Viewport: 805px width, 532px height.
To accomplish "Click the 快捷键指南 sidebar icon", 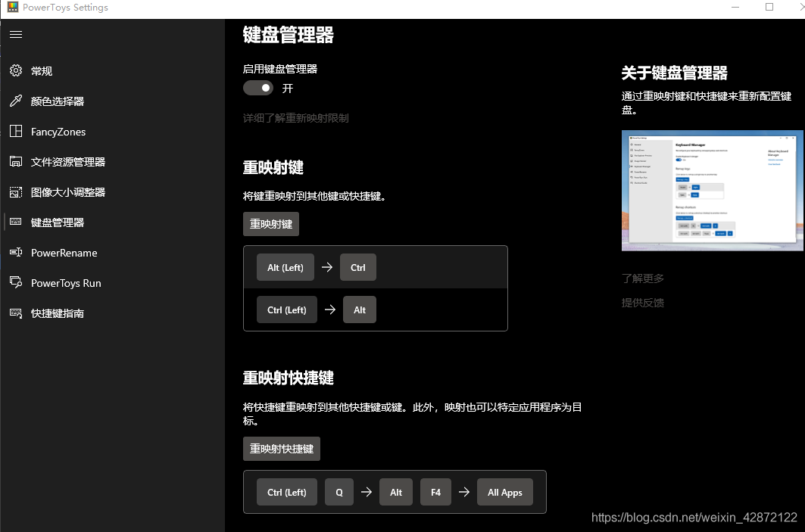I will pos(16,313).
